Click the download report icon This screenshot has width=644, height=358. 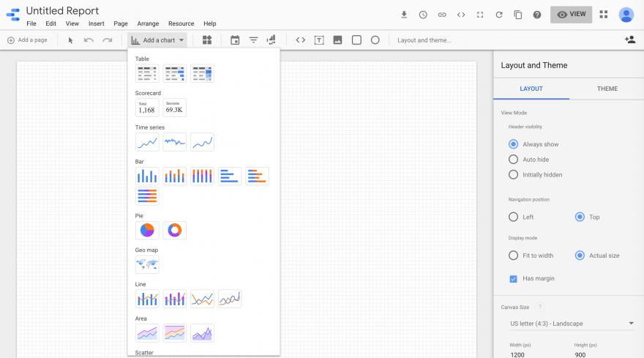coord(404,15)
